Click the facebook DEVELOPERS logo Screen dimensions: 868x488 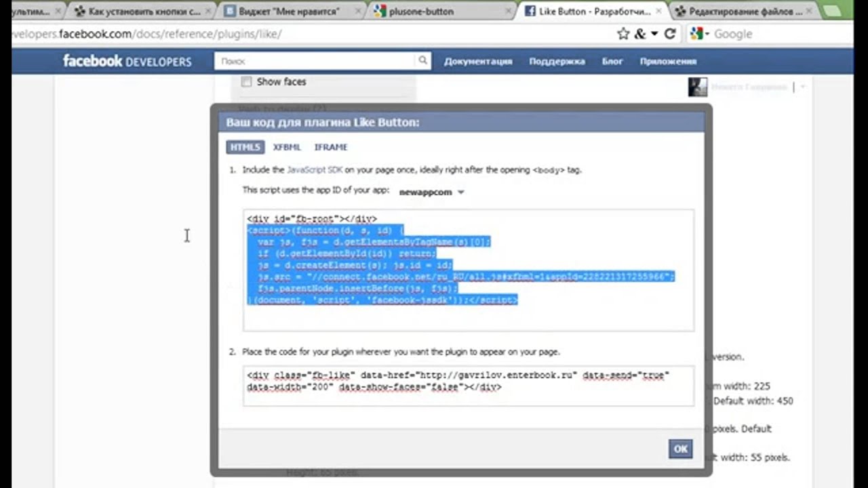[127, 61]
